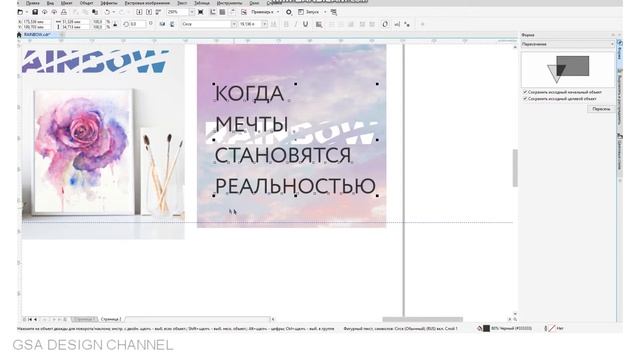Open the 'Растровые изображения' menu
640x360 pixels.
tap(147, 3)
